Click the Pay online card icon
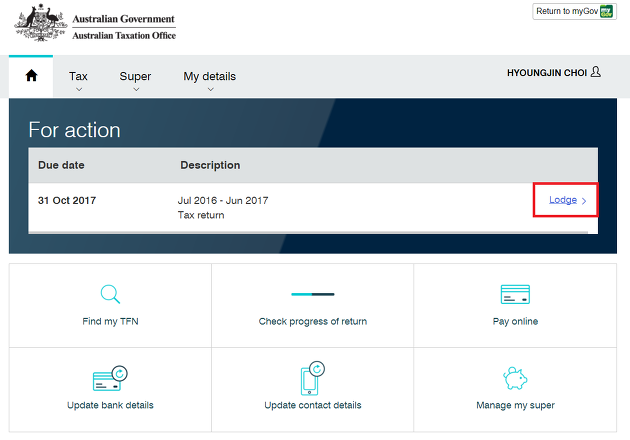This screenshot has height=440, width=630. point(515,294)
